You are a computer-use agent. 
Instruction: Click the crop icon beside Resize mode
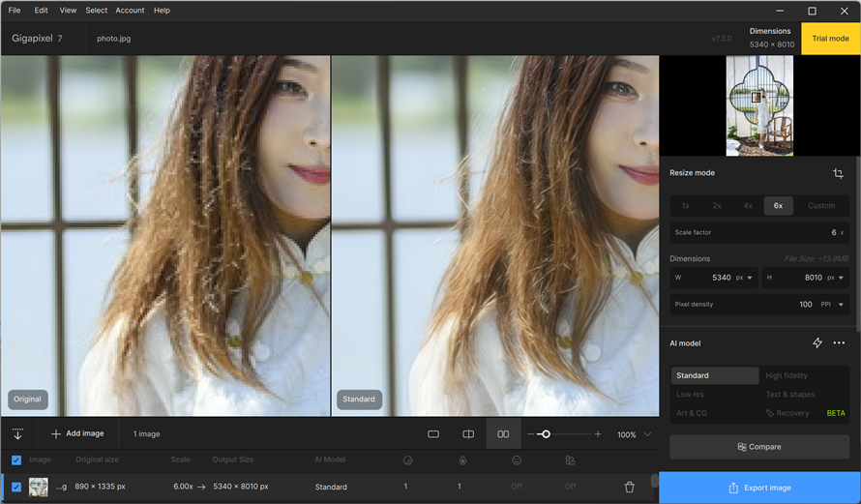point(838,173)
